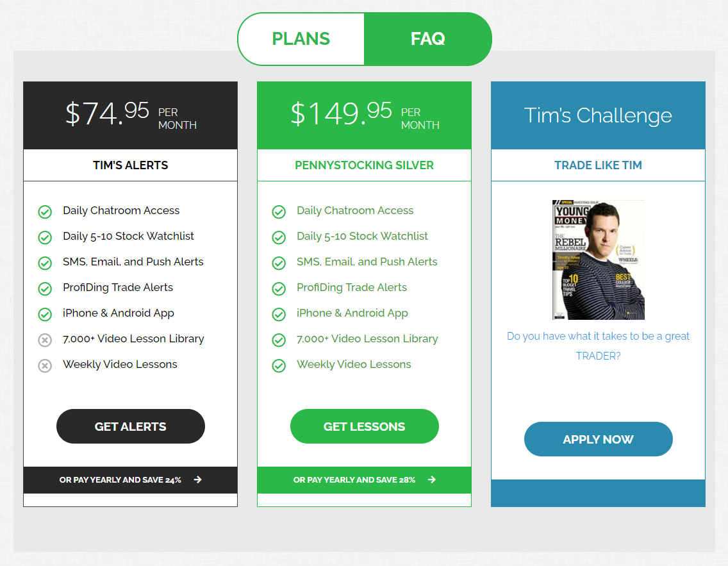The image size is (728, 566).
Task: Click Silver plan's 7,000+ Video Lesson Library checkmark
Action: [x=279, y=340]
